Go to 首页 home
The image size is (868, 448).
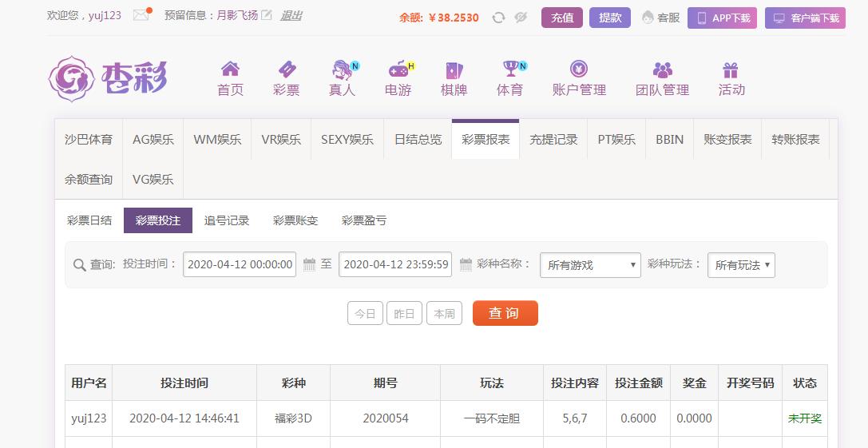coord(230,78)
